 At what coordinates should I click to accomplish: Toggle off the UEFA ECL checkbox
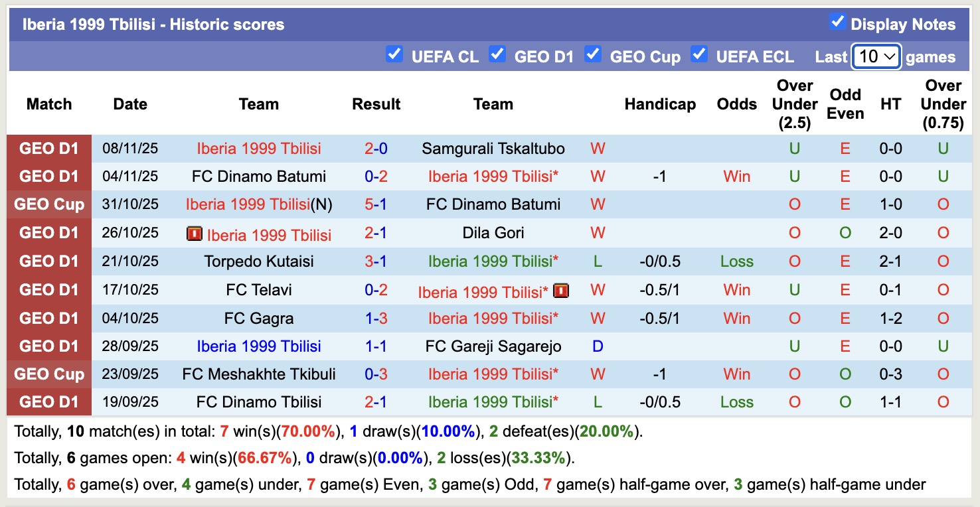tap(699, 54)
